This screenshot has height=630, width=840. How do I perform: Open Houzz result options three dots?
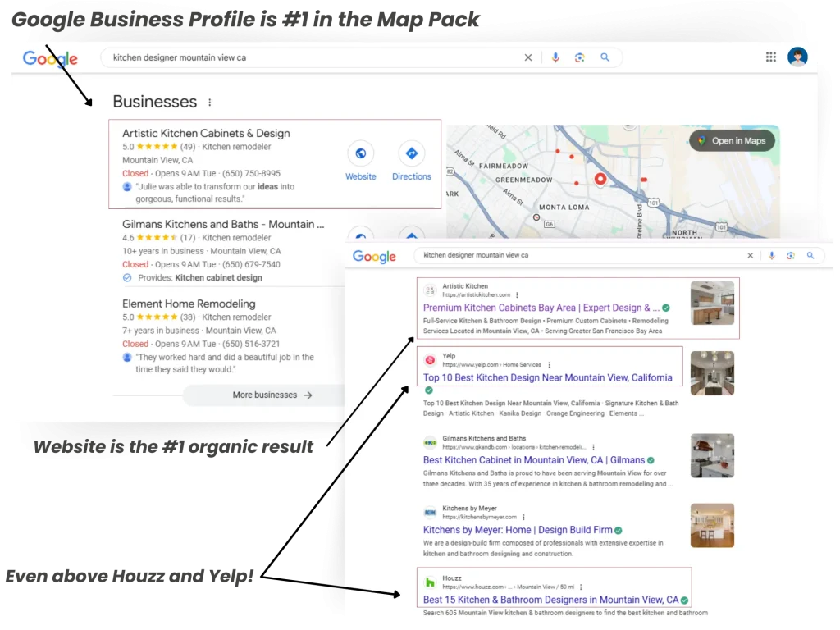tap(581, 587)
